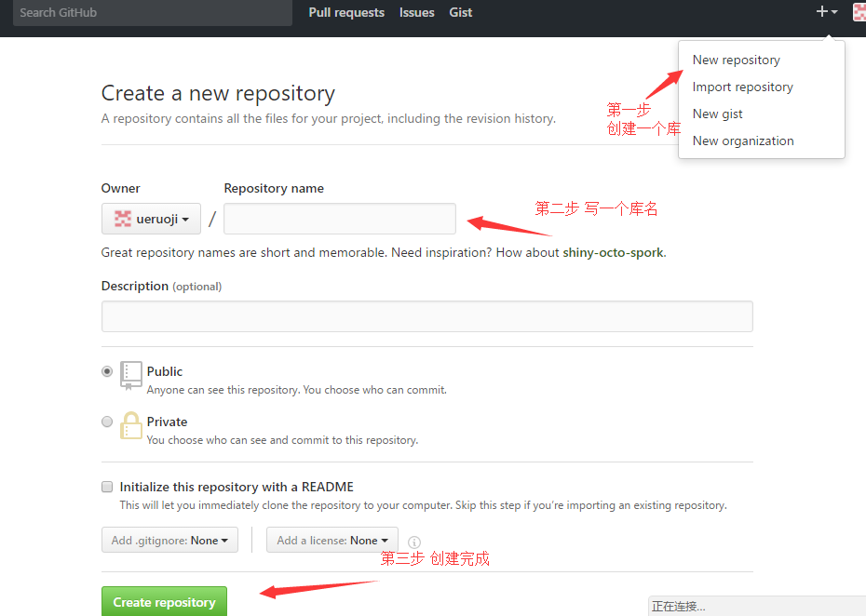Open the Owner ueruoji dropdown

(151, 219)
